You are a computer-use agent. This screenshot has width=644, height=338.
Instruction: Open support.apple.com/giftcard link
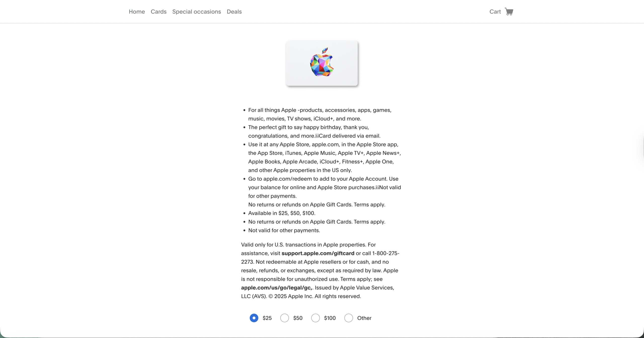coord(318,253)
